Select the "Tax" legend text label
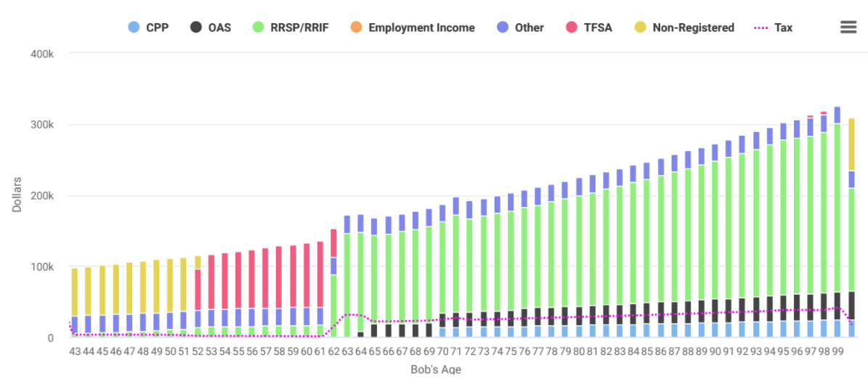The height and width of the screenshot is (384, 868). 783,28
